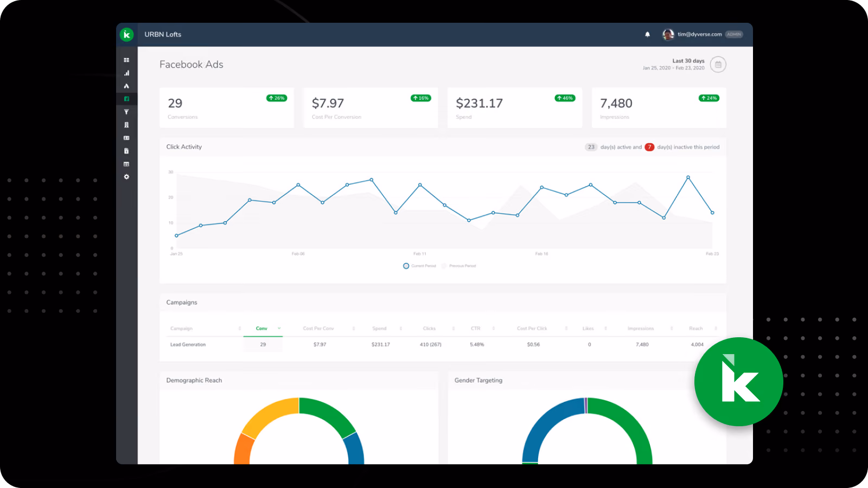Click the green K logo in header

click(x=126, y=34)
